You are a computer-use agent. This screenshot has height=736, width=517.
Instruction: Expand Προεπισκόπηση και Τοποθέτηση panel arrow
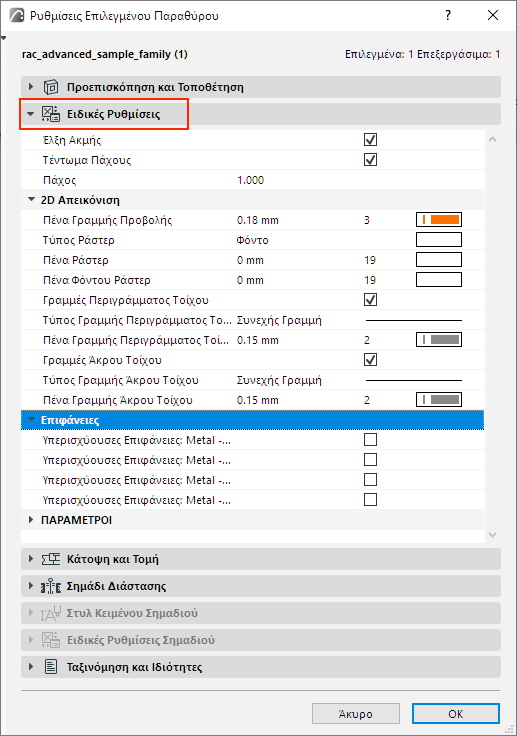(x=31, y=87)
